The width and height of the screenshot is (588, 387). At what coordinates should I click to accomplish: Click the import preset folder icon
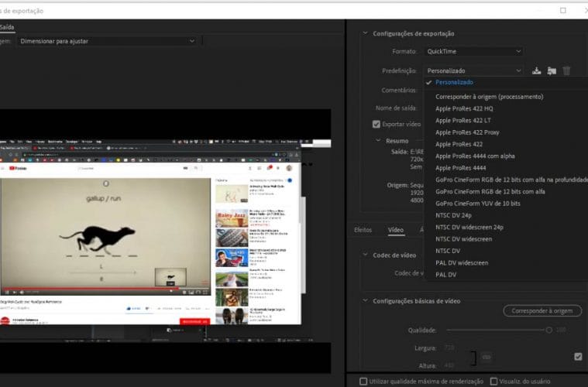point(552,71)
